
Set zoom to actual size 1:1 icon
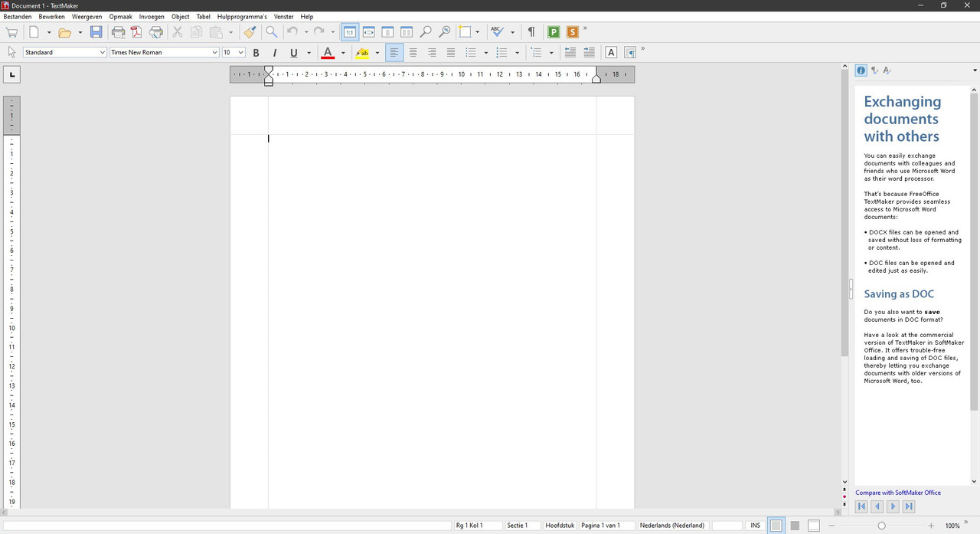(350, 32)
